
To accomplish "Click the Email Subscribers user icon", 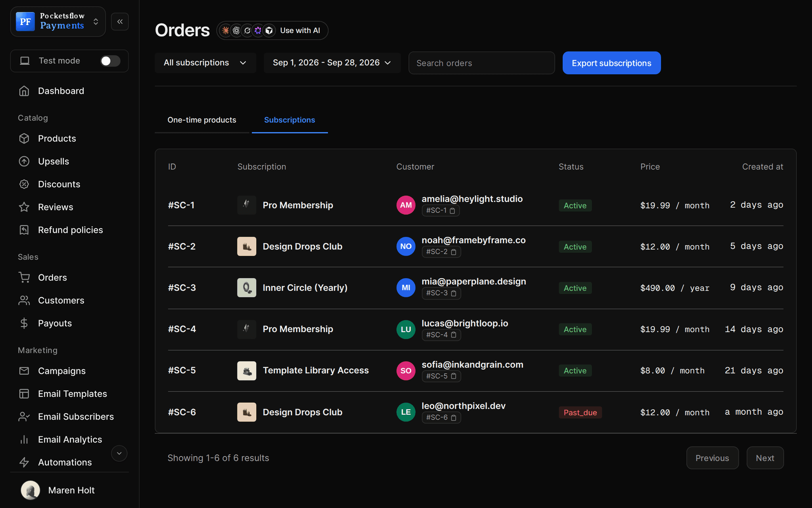I will tap(24, 417).
